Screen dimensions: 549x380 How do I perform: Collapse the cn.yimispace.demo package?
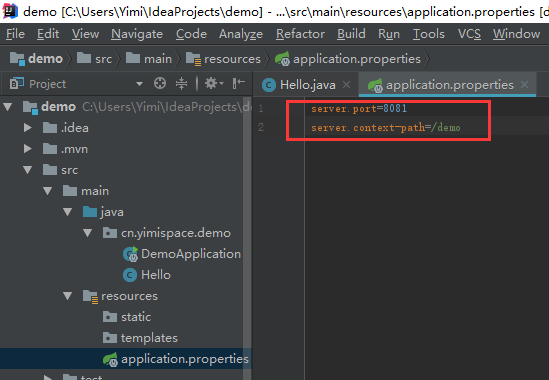(x=88, y=233)
